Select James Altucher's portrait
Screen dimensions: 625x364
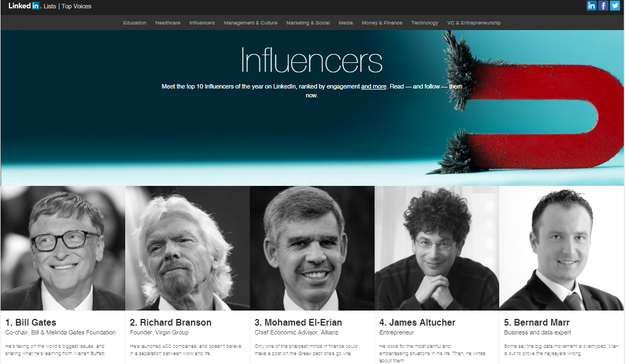437,248
